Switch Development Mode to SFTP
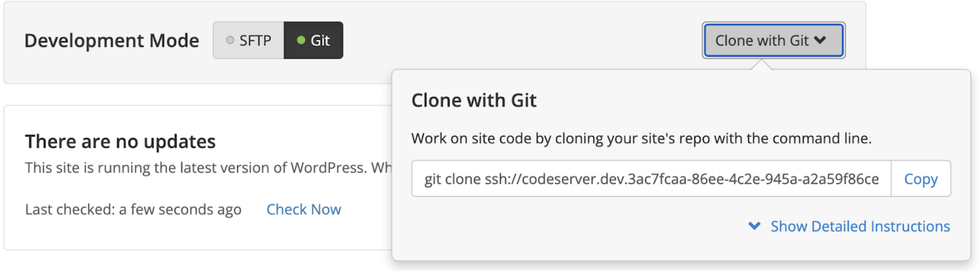The width and height of the screenshot is (980, 271). pos(249,40)
